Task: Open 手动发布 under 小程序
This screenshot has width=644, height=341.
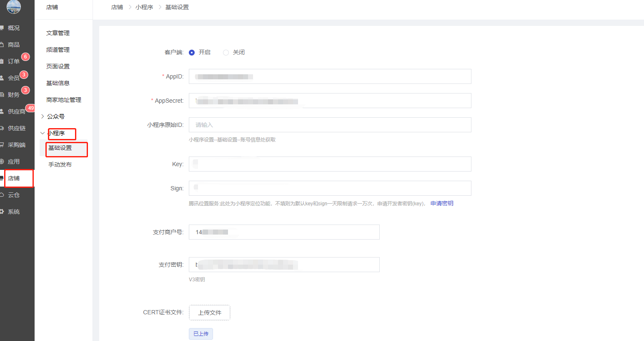Action: pos(60,164)
